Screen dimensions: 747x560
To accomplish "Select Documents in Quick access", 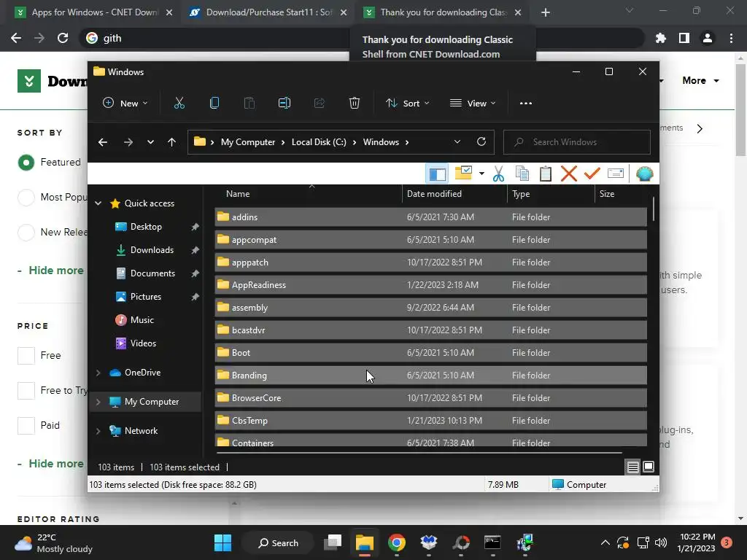I will click(152, 273).
